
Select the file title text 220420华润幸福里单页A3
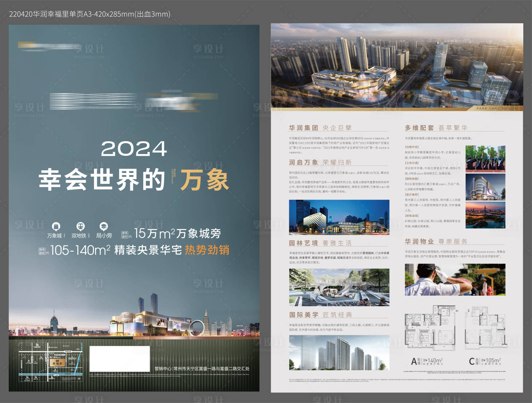89,14
